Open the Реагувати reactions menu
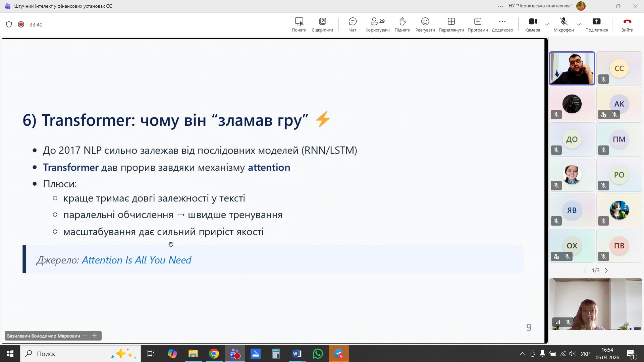The height and width of the screenshot is (362, 644). click(425, 24)
